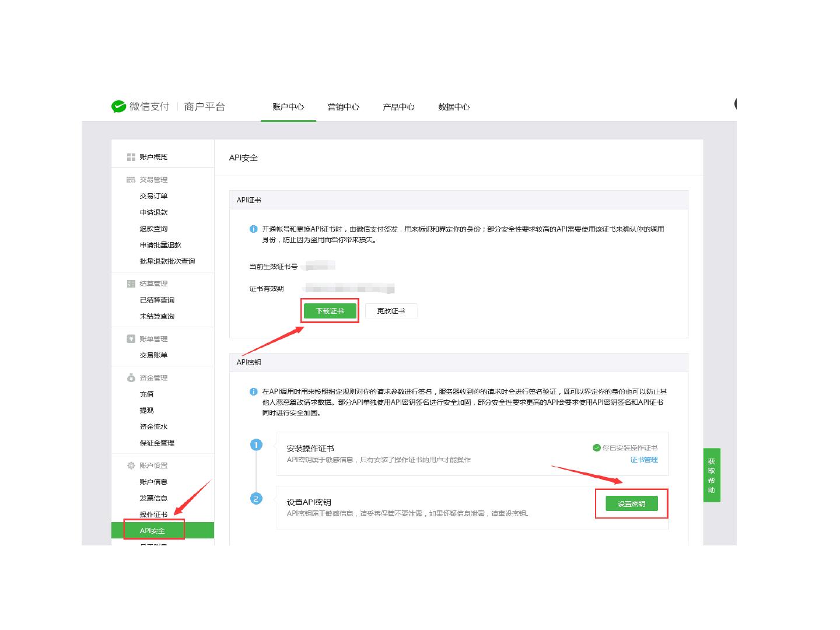Screen dimensions: 840x630
Task: Open 交易账单 under 账单管理
Action: click(153, 355)
